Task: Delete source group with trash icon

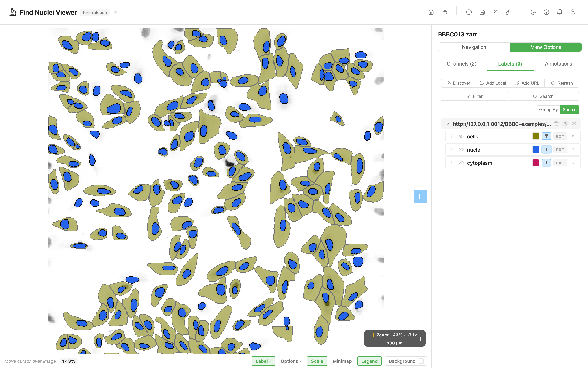Action: click(x=556, y=124)
